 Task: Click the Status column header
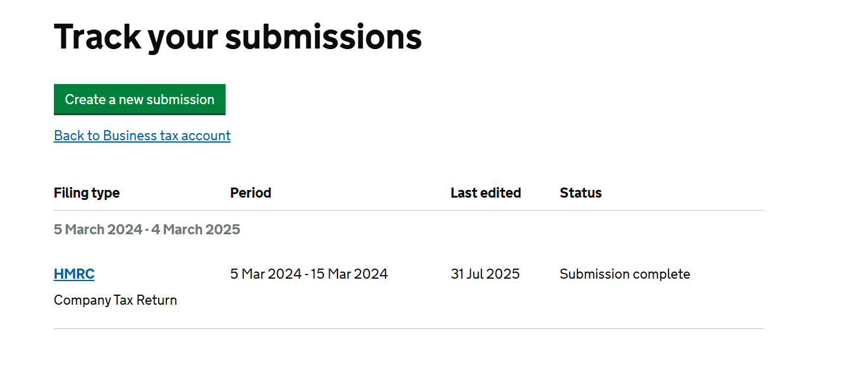click(580, 193)
